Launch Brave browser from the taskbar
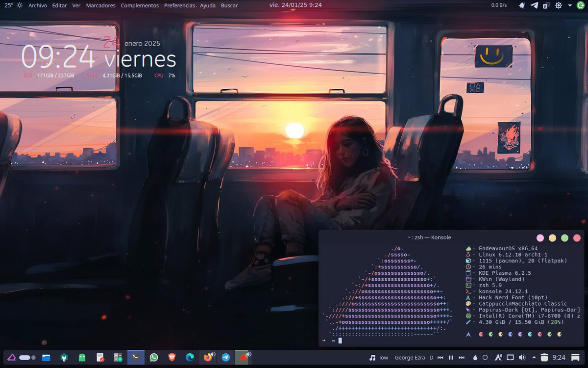The width and height of the screenshot is (588, 368). pyautogui.click(x=172, y=357)
